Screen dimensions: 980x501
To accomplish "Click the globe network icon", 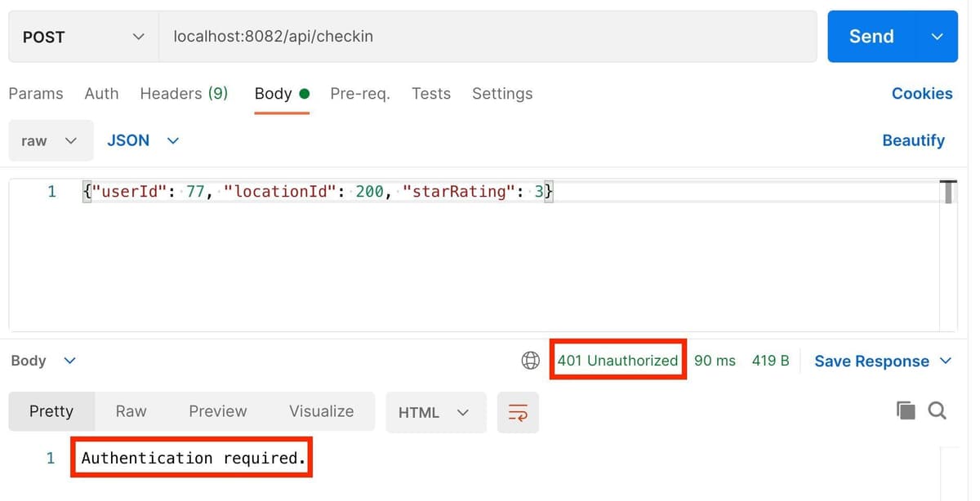I will (x=531, y=361).
